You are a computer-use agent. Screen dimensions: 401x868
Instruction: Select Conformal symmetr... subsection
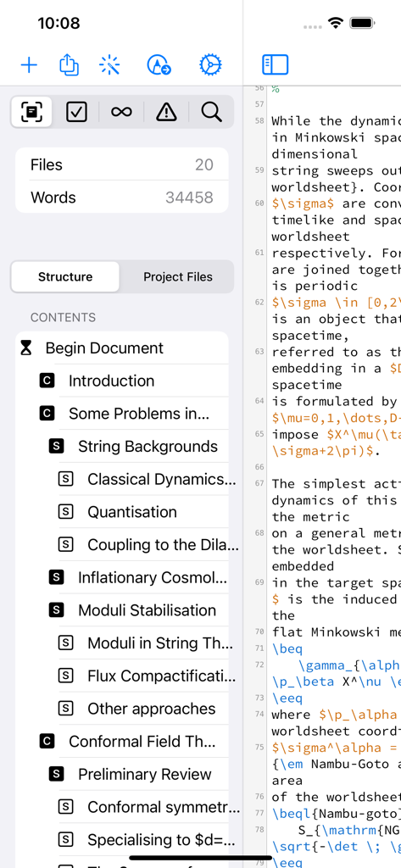(122, 807)
